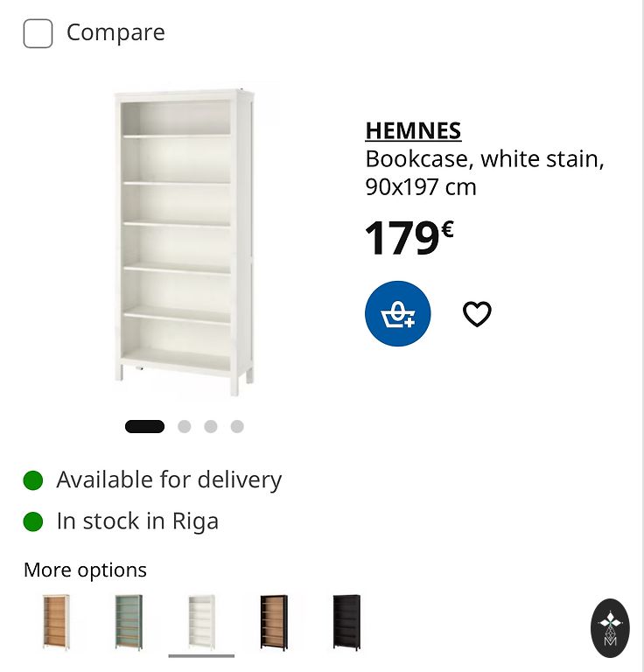This screenshot has width=644, height=672.
Task: Save bookcase to favourites with heart icon
Action: 477,314
